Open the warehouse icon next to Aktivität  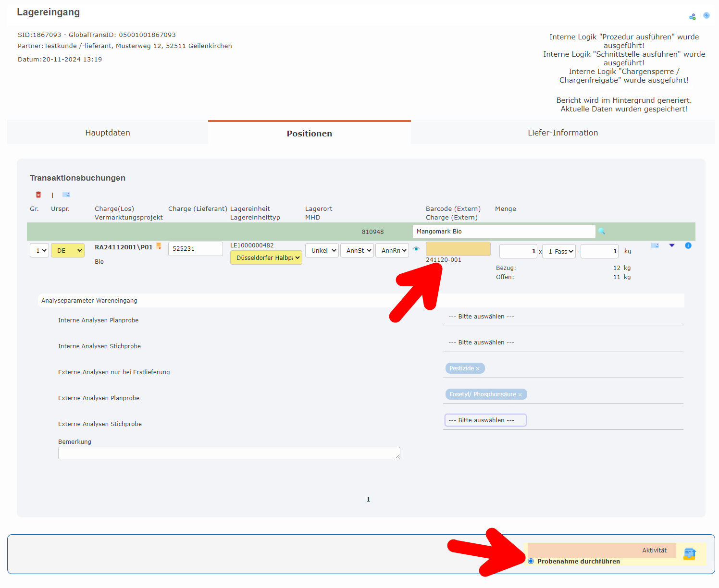pyautogui.click(x=690, y=554)
